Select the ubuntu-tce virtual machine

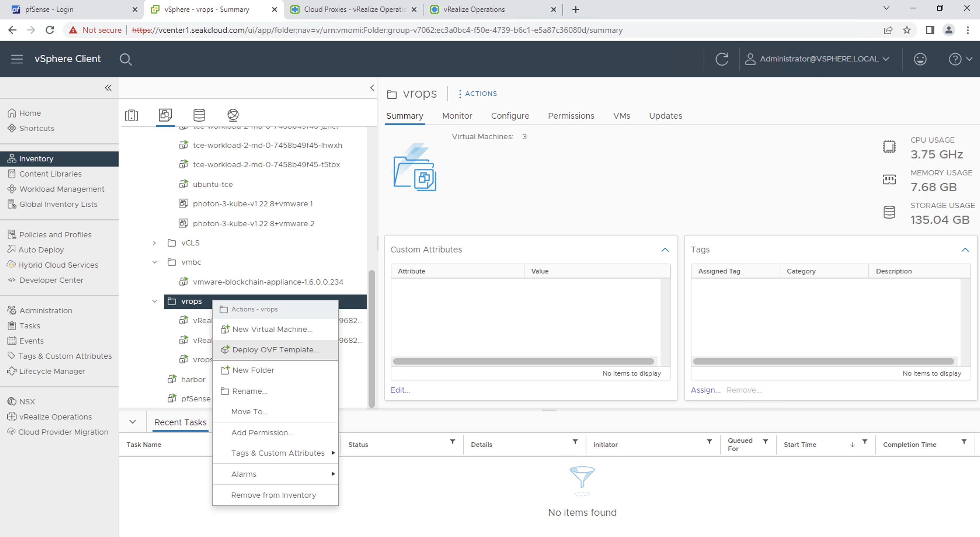(x=212, y=184)
